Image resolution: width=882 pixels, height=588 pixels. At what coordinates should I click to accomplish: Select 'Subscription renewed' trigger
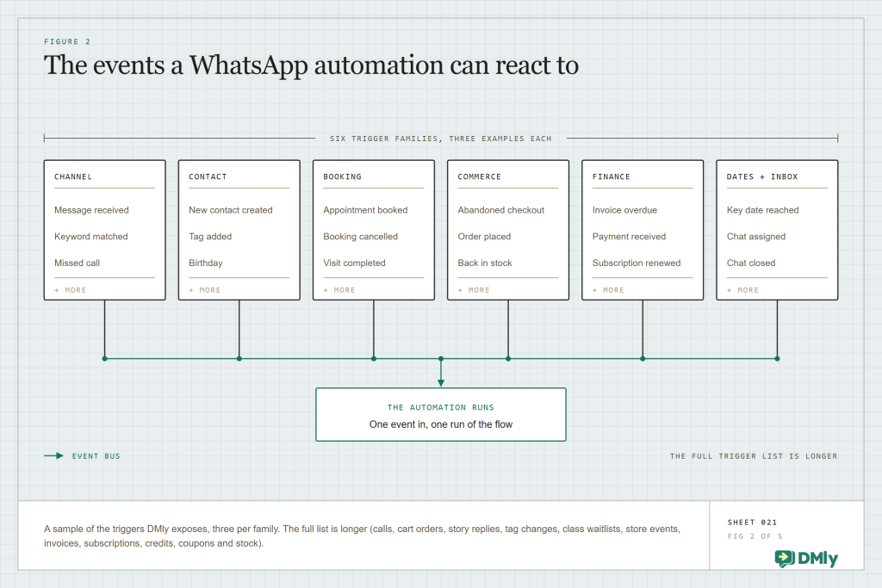click(x=637, y=263)
